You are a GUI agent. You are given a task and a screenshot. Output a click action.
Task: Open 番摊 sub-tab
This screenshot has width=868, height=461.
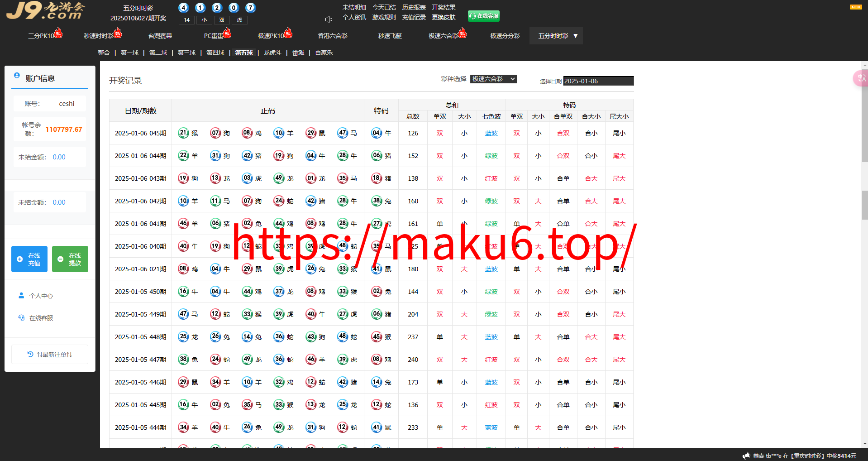coord(298,53)
